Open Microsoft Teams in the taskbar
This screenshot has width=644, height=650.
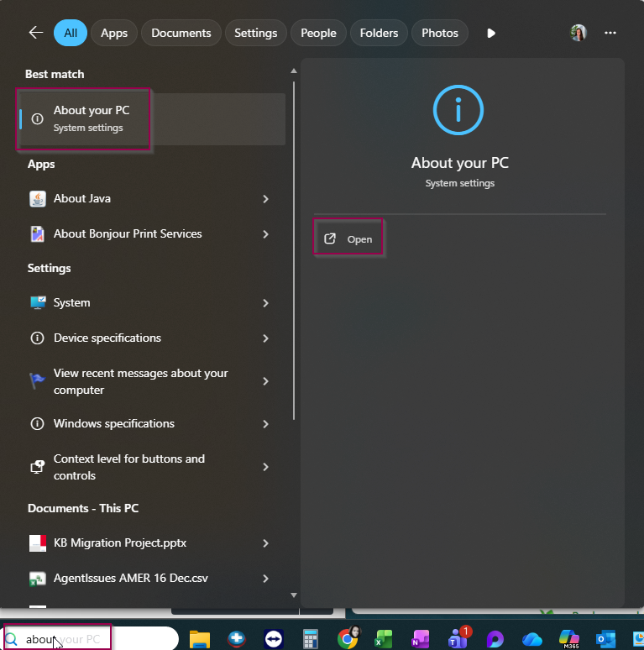click(458, 639)
